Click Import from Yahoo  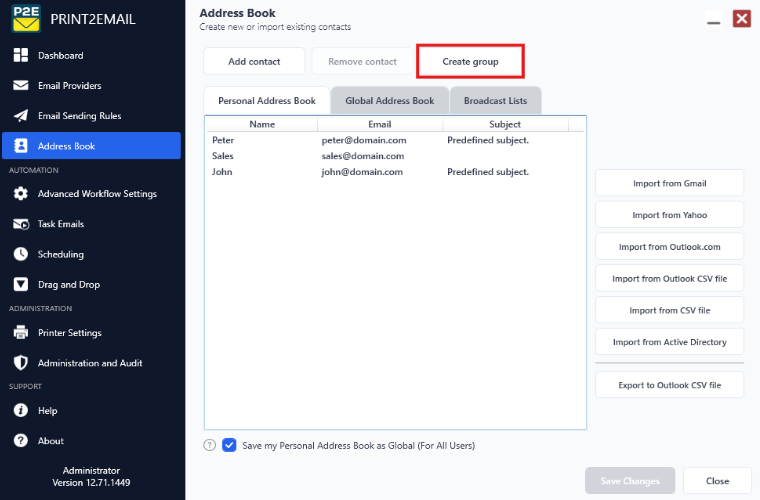click(669, 215)
